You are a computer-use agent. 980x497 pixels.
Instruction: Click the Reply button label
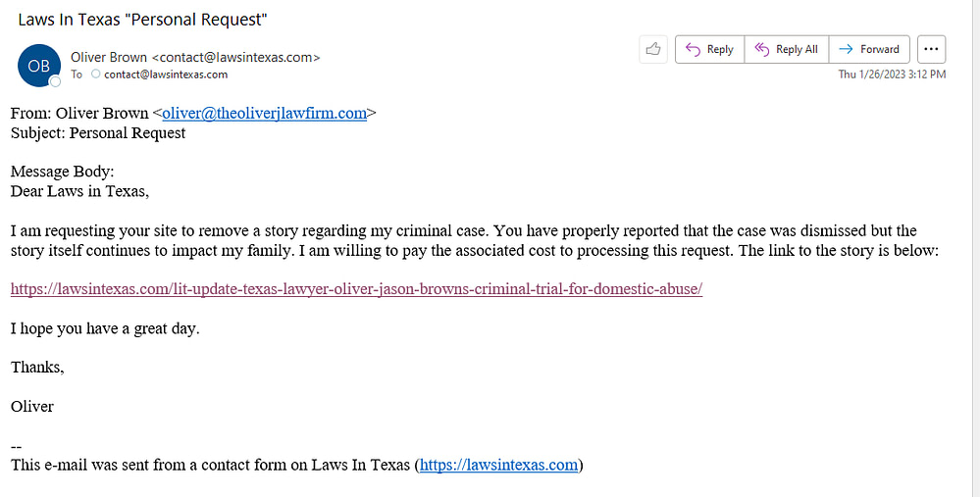[720, 49]
